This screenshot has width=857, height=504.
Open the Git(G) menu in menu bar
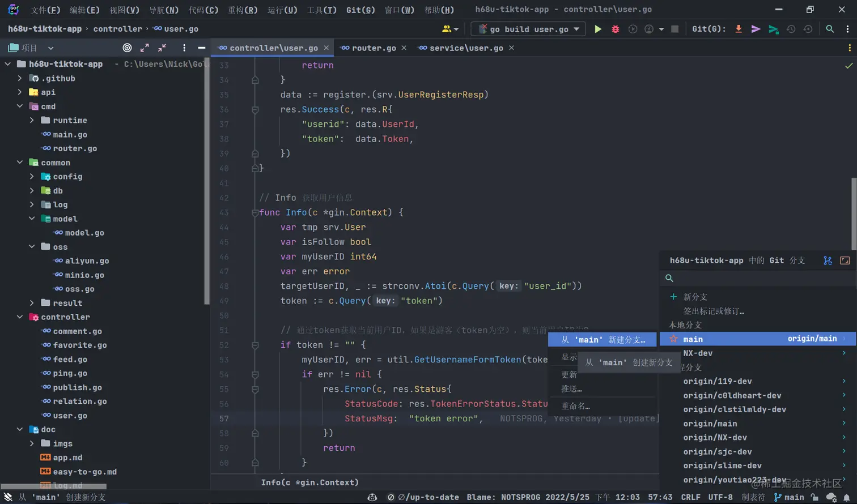pyautogui.click(x=360, y=10)
